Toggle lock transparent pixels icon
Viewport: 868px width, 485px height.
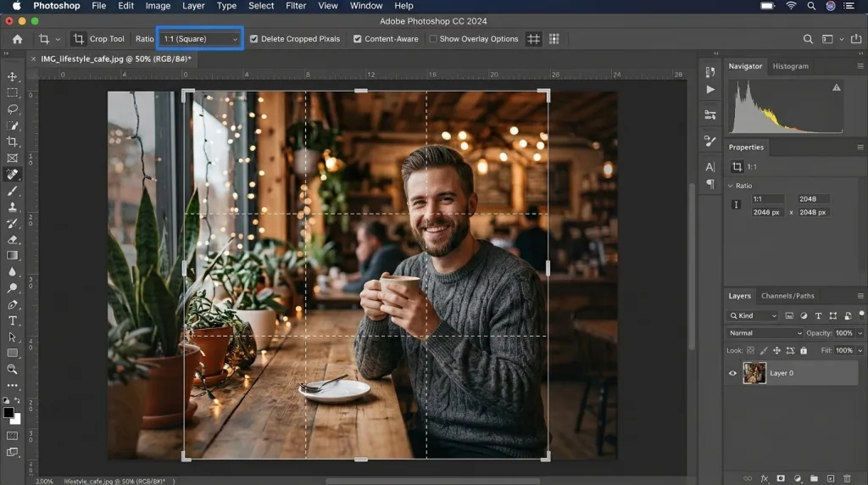(x=751, y=350)
